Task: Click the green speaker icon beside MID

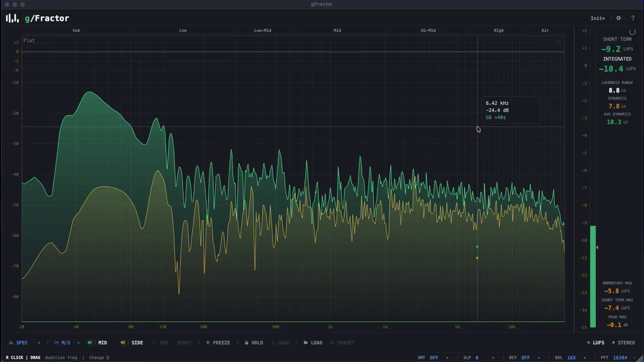Action: pyautogui.click(x=90, y=343)
